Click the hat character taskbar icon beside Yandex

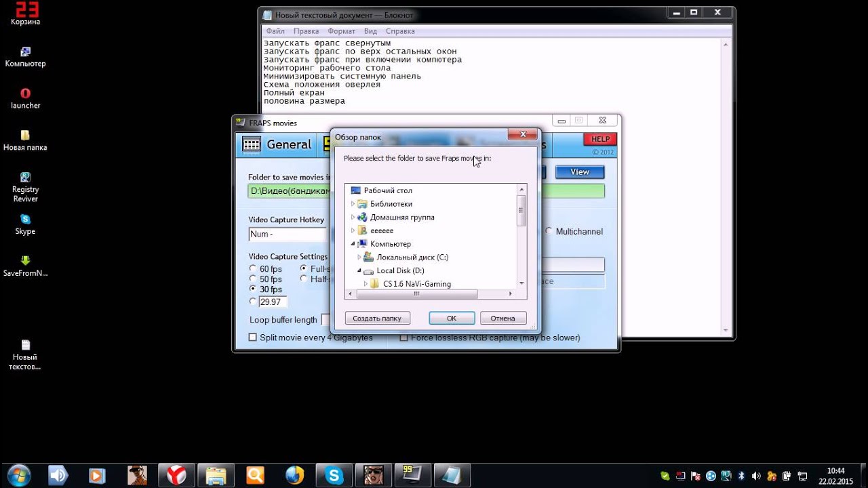coord(138,475)
